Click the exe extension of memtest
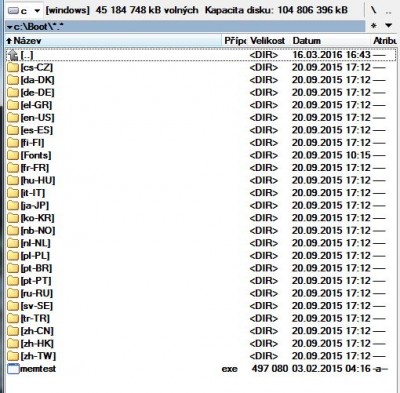The height and width of the screenshot is (393, 400). [229, 369]
